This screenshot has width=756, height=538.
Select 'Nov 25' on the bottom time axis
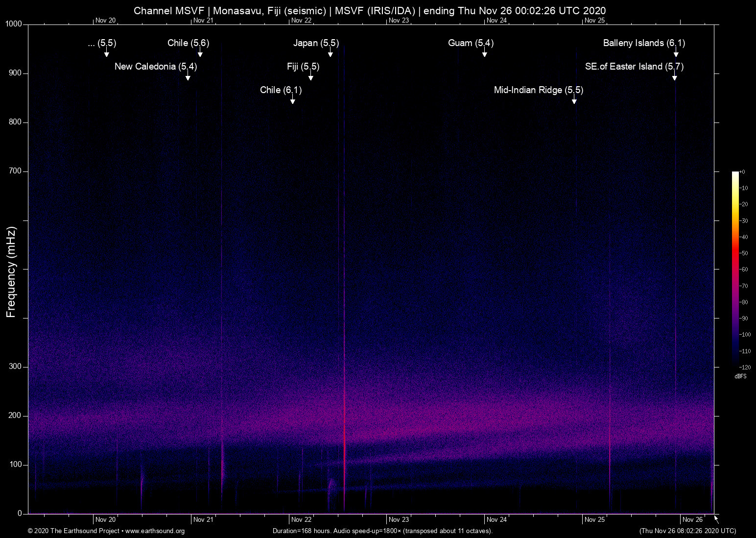coord(595,520)
